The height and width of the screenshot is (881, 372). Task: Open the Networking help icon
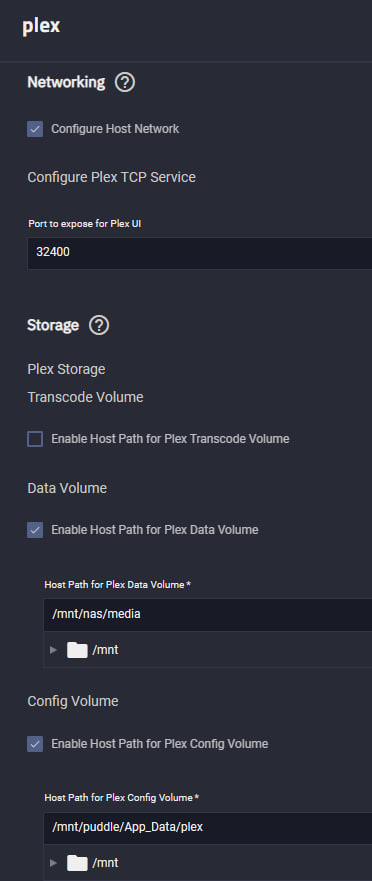(125, 83)
